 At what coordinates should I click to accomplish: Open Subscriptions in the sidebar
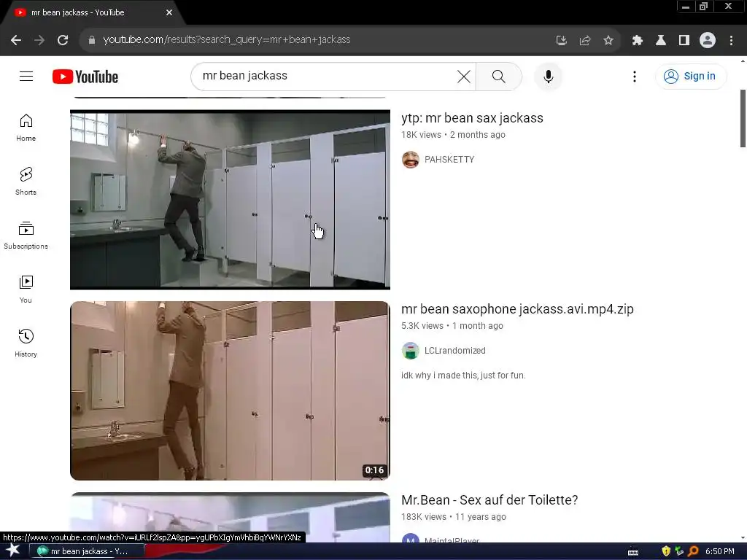(26, 236)
